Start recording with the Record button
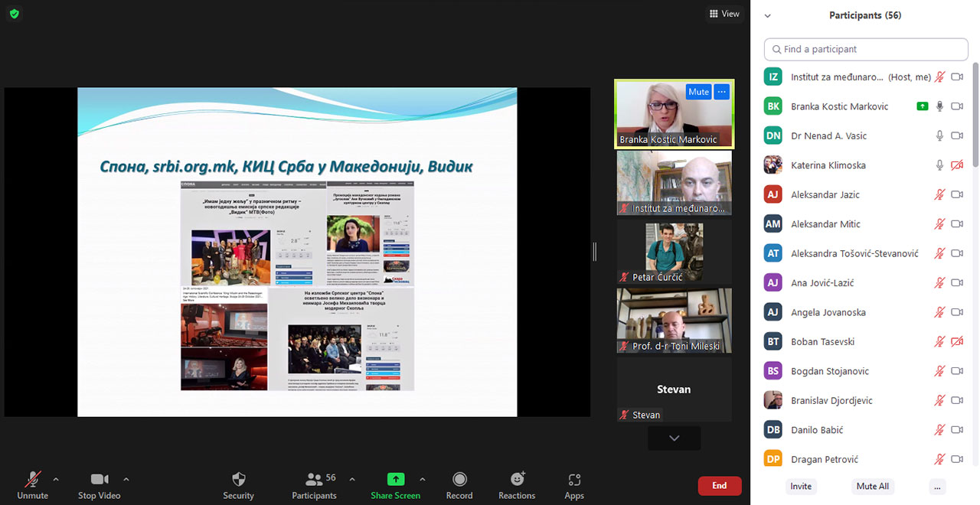Viewport: 980px width, 505px height. click(459, 485)
